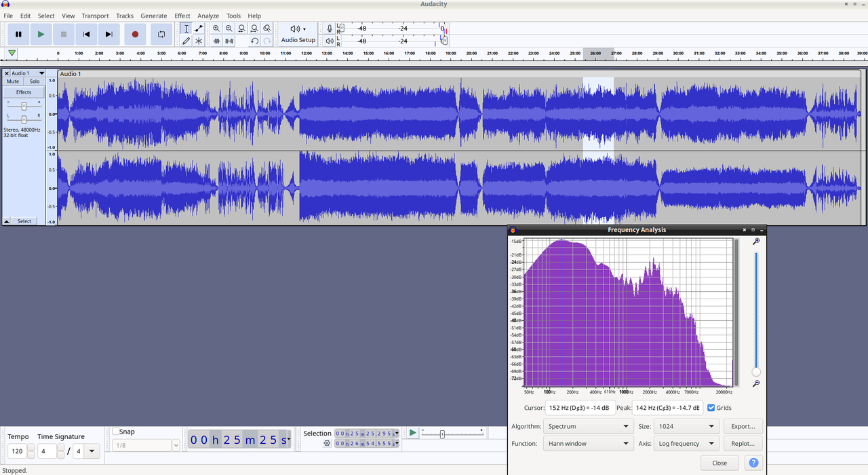868x475 pixels.
Task: Open the Analyze menu
Action: coord(208,16)
